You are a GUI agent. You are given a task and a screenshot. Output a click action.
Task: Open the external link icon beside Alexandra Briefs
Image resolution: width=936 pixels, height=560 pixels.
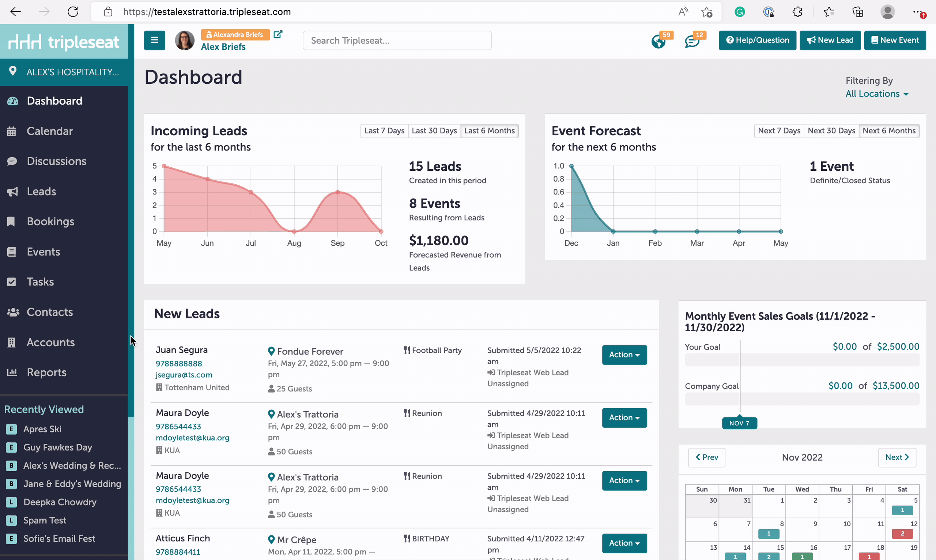tap(278, 34)
